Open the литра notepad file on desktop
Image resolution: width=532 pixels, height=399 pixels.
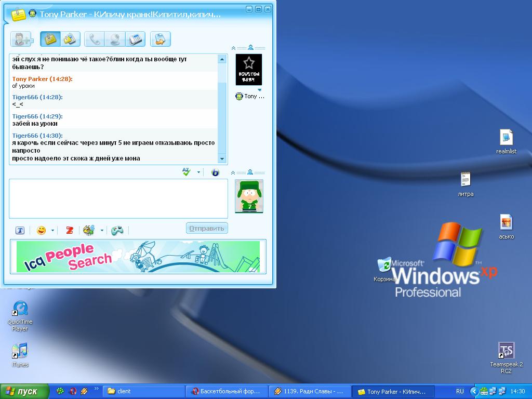[x=465, y=184]
